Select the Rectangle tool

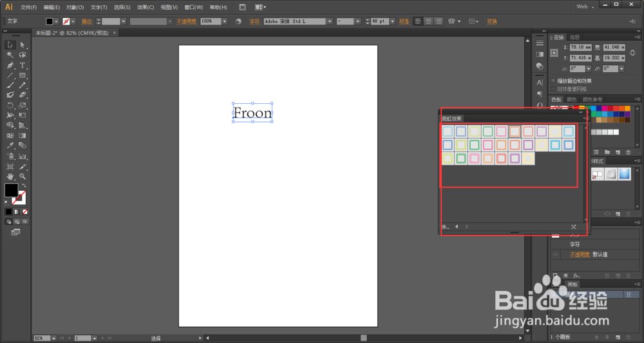pyautogui.click(x=23, y=75)
